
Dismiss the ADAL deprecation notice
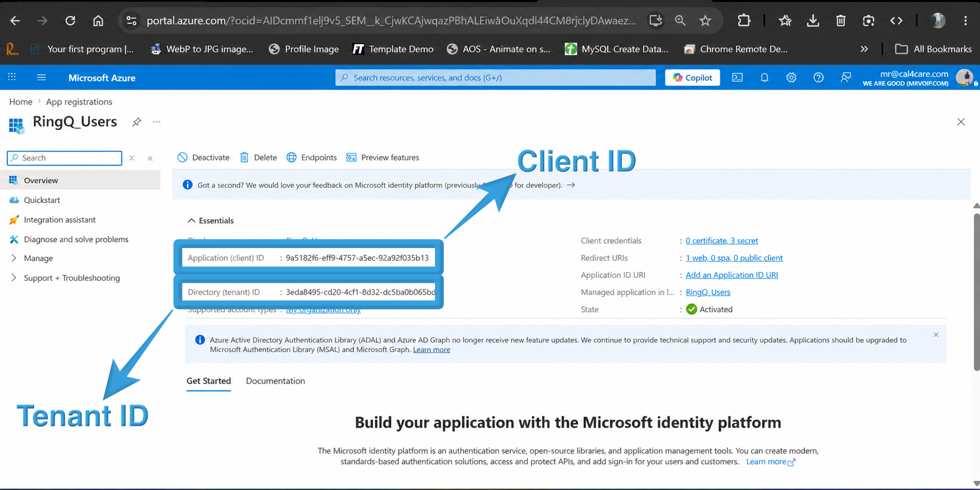[936, 335]
